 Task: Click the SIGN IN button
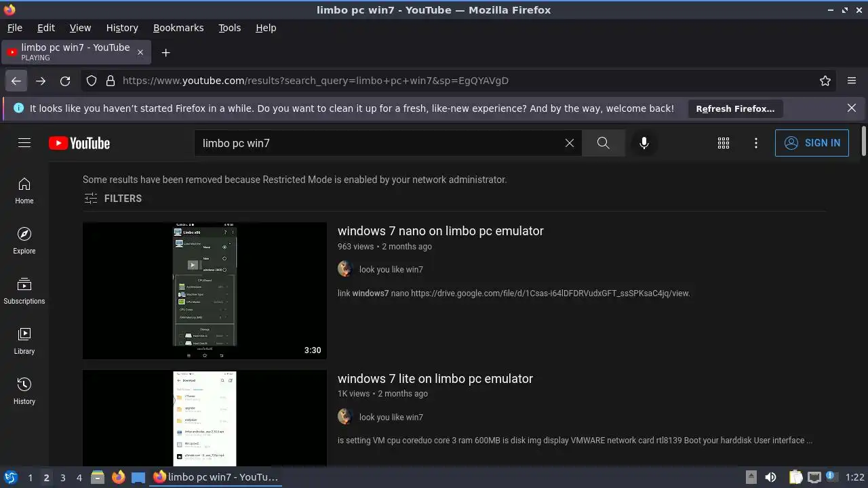(812, 143)
